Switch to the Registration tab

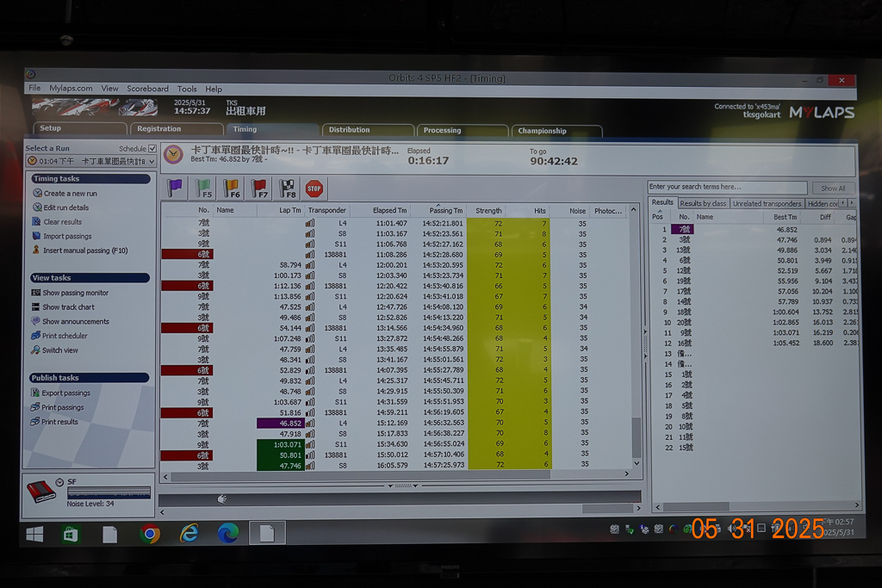tap(158, 129)
